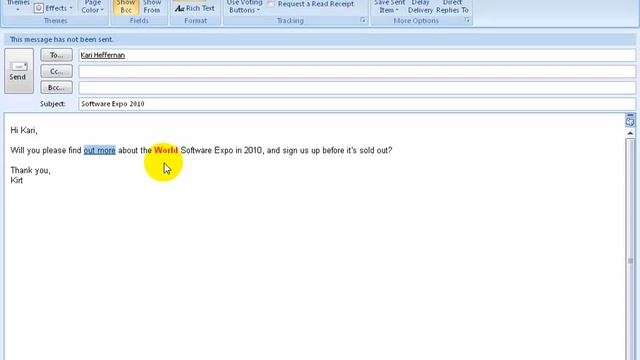Viewport: 640px width, 360px height.
Task: Launch the Tracking dialog launcher
Action: [363, 20]
